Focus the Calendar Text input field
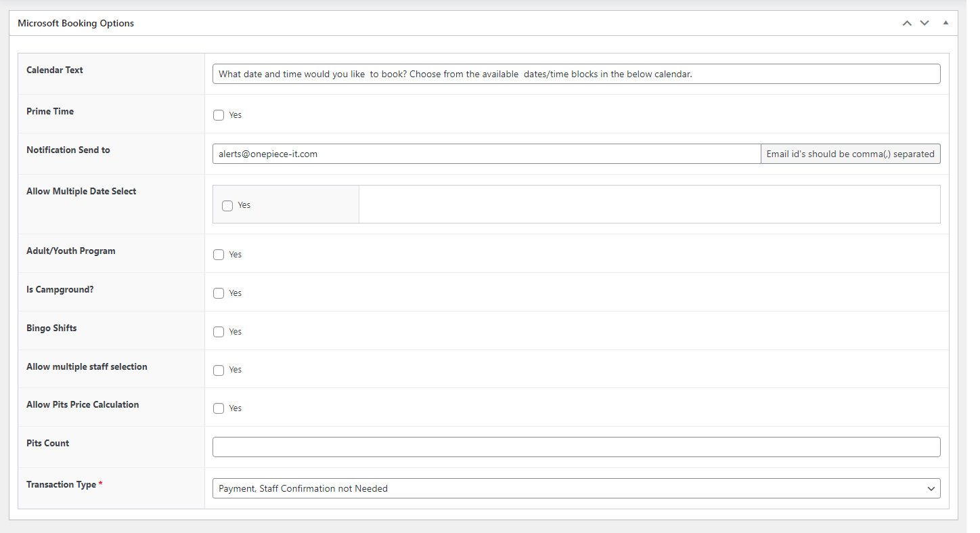Image resolution: width=980 pixels, height=533 pixels. pos(576,74)
